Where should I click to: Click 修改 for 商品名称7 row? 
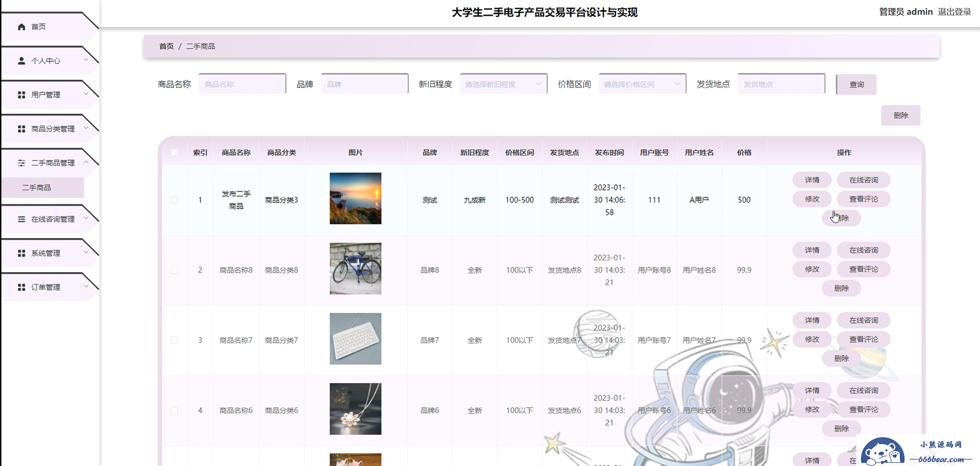(x=812, y=340)
